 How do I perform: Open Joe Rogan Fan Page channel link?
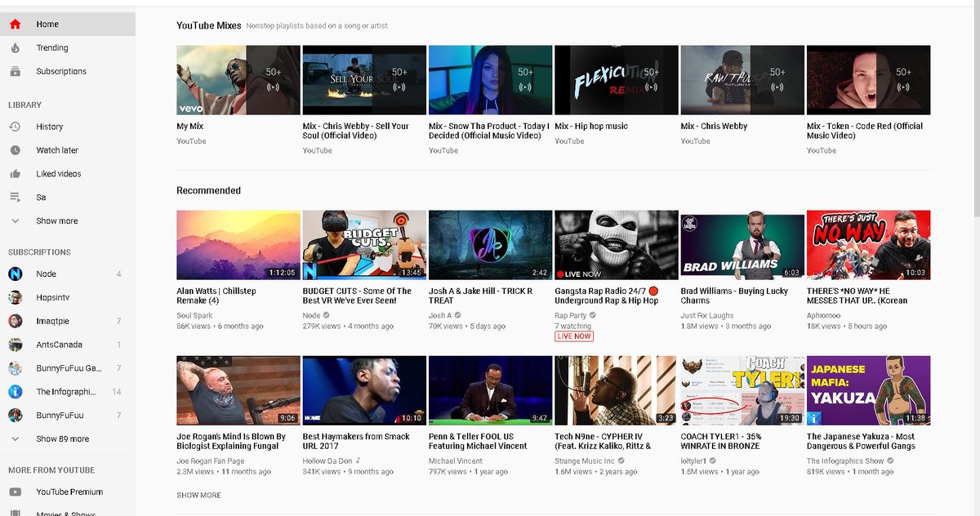pyautogui.click(x=212, y=461)
